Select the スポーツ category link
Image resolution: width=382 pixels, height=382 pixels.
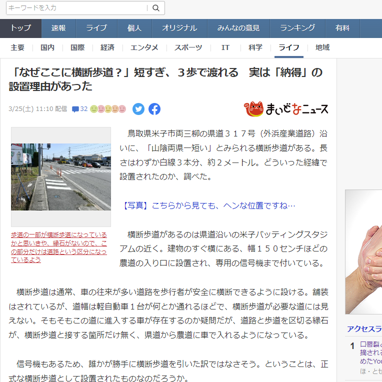(188, 48)
